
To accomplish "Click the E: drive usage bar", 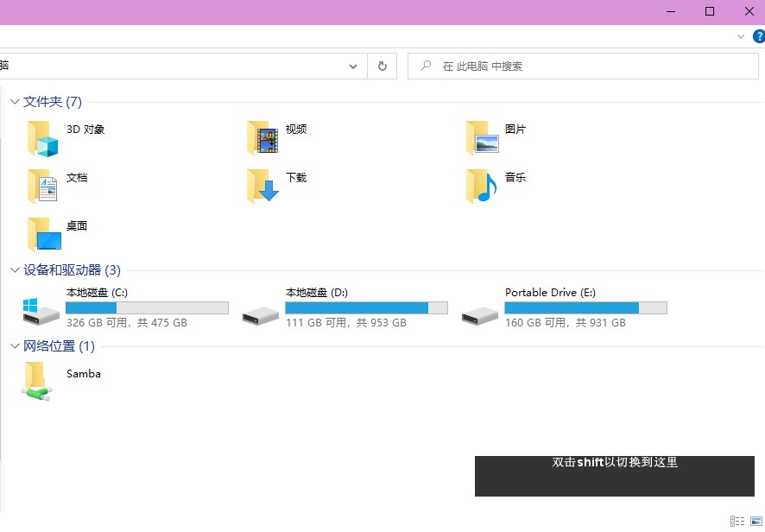I will 585,307.
